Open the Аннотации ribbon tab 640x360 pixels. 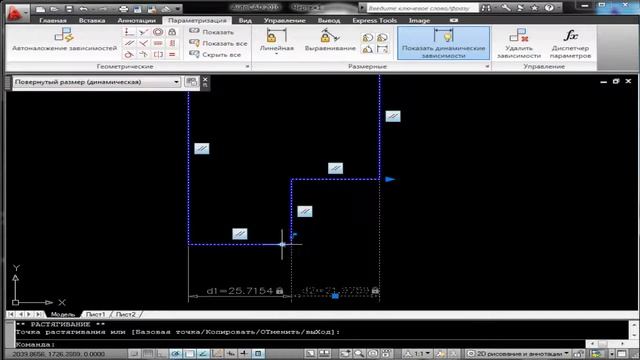pos(136,20)
